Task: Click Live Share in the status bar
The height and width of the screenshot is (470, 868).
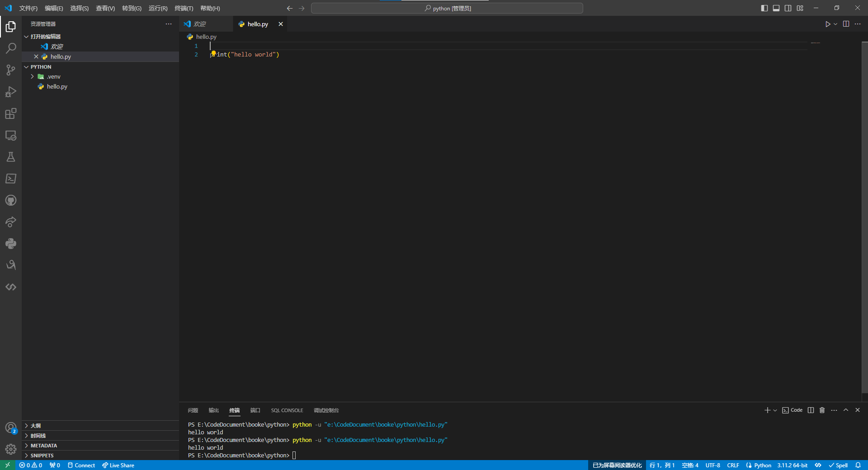Action: 118,465
